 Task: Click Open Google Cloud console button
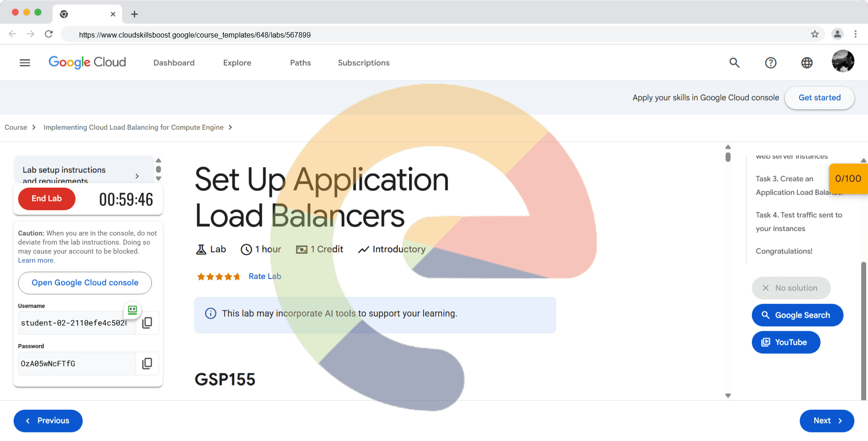[x=85, y=283]
